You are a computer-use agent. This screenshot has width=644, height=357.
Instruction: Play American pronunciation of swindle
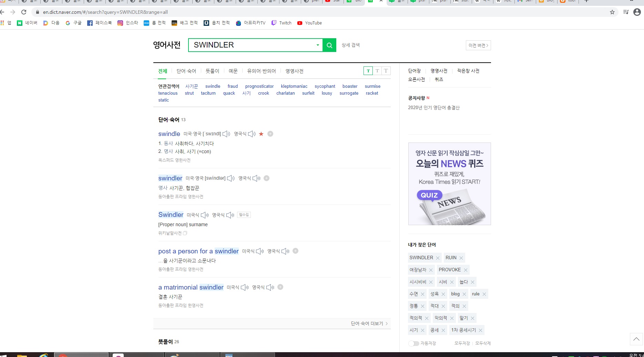coord(226,134)
